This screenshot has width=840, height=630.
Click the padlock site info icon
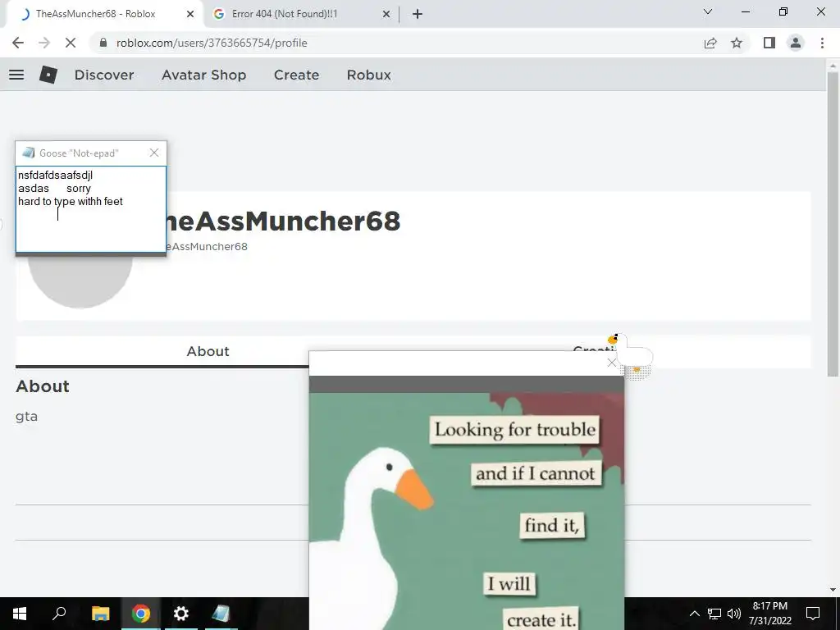click(103, 43)
